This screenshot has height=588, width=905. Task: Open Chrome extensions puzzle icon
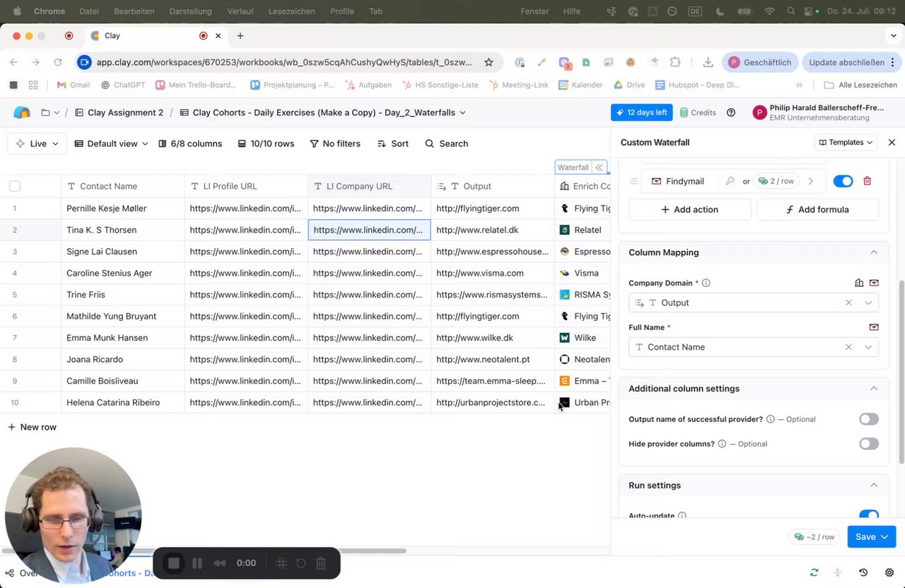tap(675, 62)
